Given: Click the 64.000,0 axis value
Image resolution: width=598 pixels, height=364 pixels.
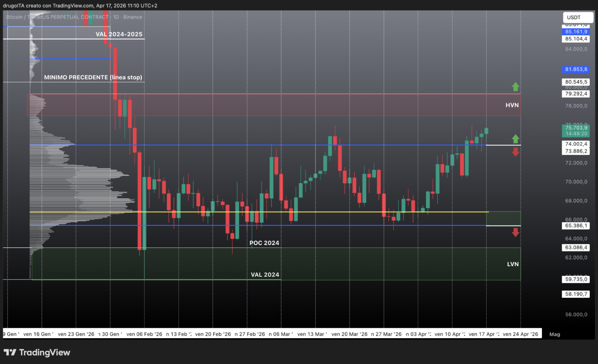Looking at the screenshot, I should click(x=576, y=238).
